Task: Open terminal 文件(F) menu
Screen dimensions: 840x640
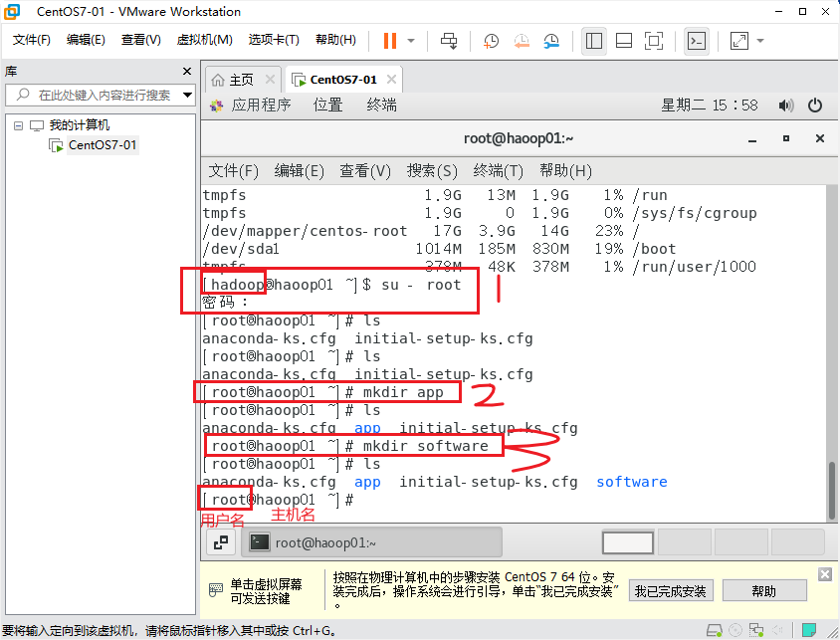Action: click(x=233, y=171)
